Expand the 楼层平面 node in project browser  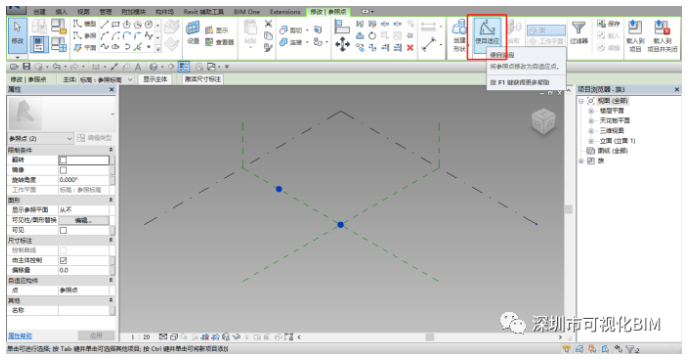click(591, 111)
